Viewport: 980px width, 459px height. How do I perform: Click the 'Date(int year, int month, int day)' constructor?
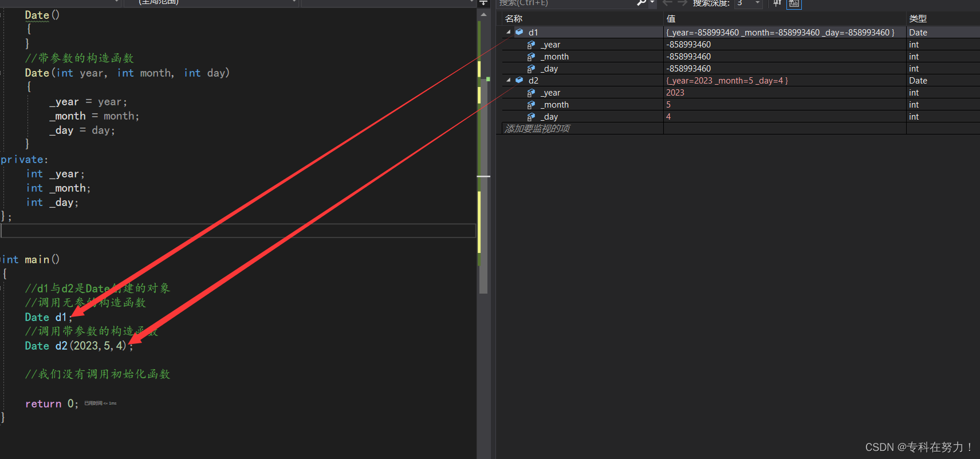click(x=127, y=73)
